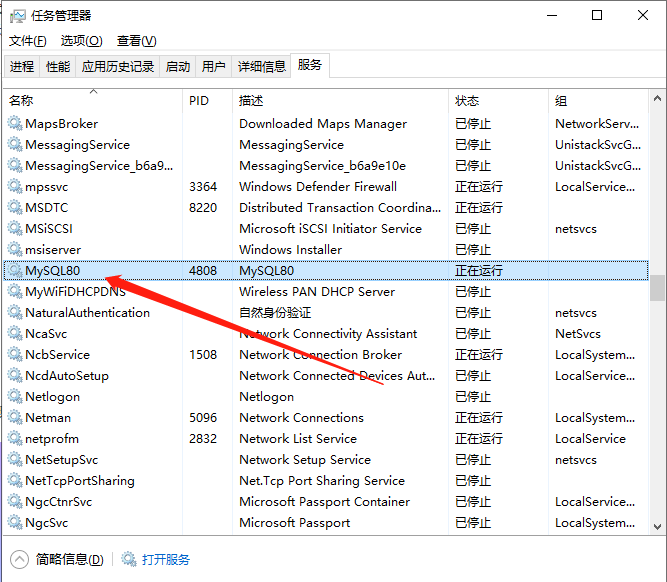Click the Windows Installer description
The width and height of the screenshot is (667, 582).
tap(291, 249)
